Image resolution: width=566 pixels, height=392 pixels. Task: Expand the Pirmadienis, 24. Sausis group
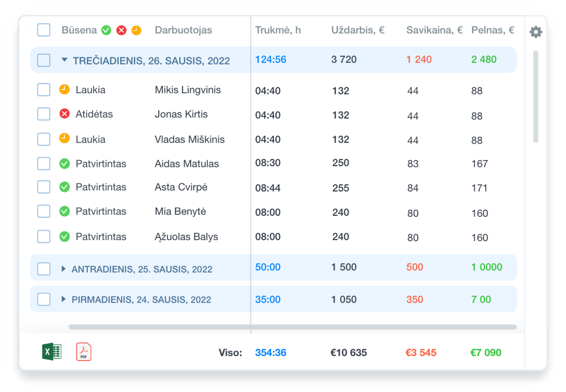pos(64,299)
